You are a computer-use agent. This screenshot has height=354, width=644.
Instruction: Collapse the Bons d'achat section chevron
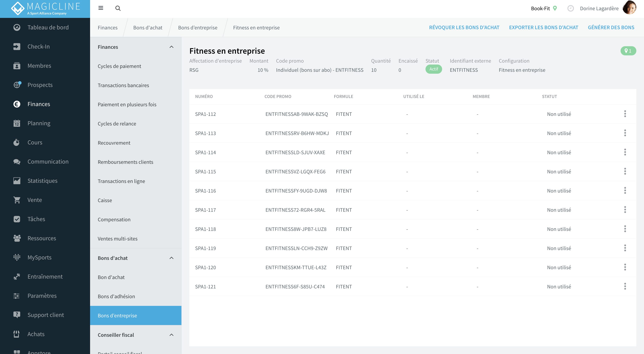[171, 258]
